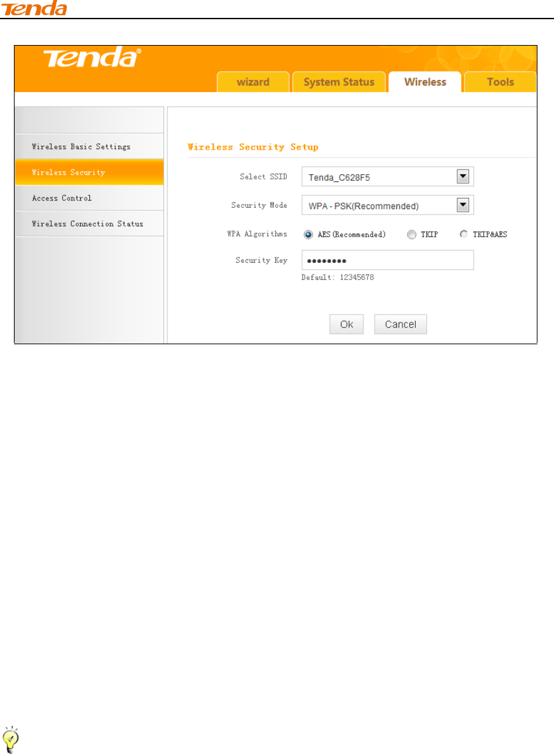Screen dimensions: 554x756
Task: Expand the Select SSID dropdown arrow
Action: [463, 177]
